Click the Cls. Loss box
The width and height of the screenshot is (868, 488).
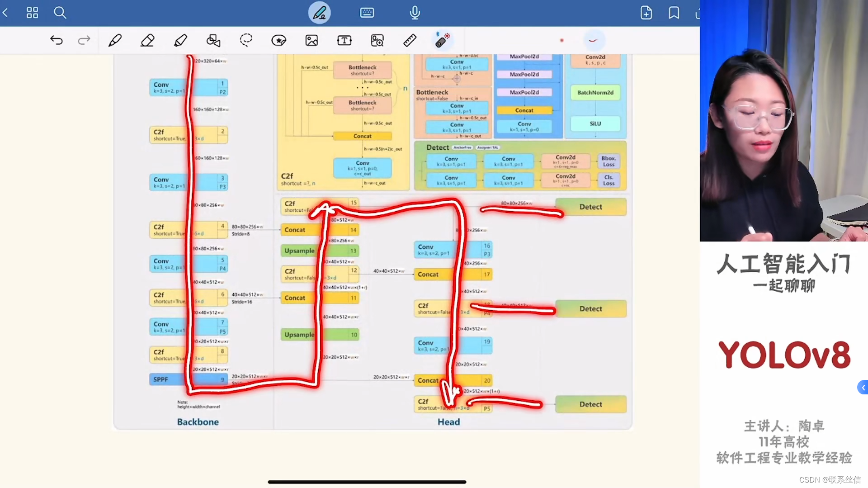point(609,180)
